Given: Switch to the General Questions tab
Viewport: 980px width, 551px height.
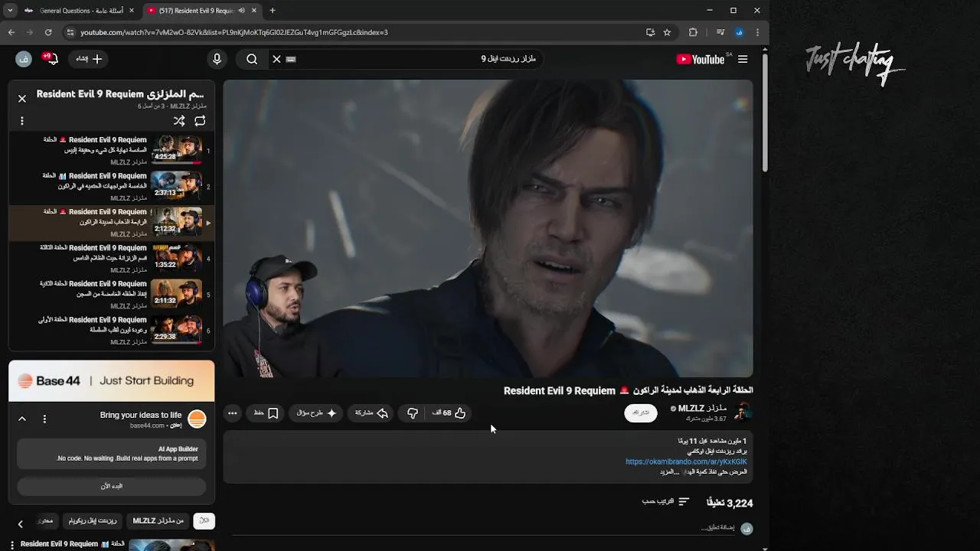Looking at the screenshot, I should click(x=79, y=11).
